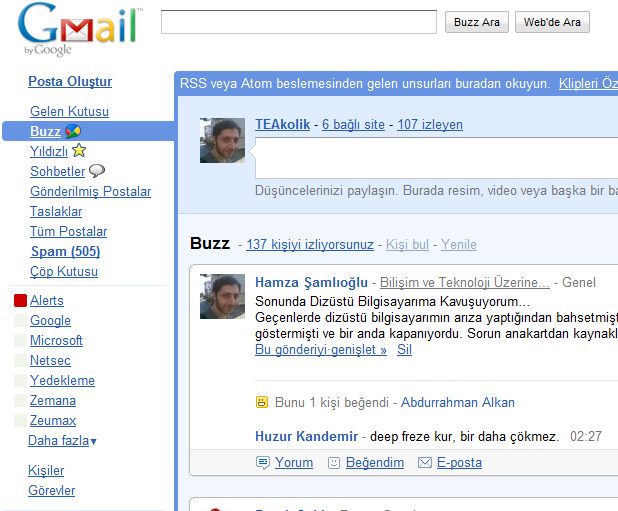Select the Buzz folder
This screenshot has height=511, width=618.
click(45, 131)
